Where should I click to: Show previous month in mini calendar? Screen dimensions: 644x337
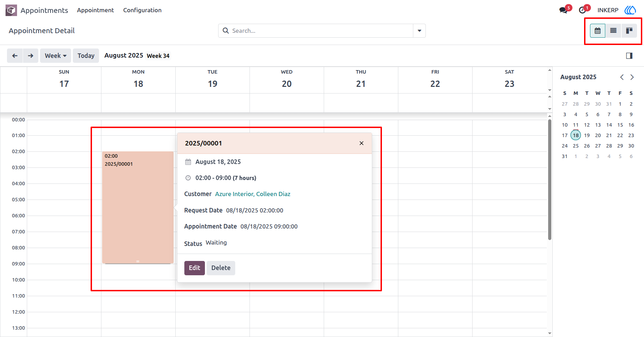622,77
